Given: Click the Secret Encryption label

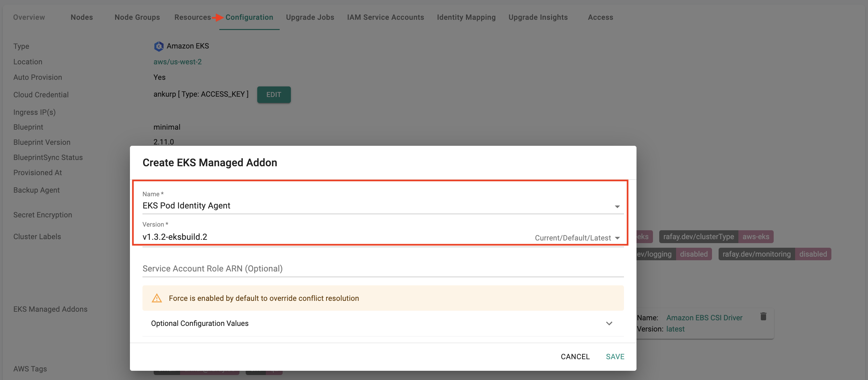Looking at the screenshot, I should 43,215.
